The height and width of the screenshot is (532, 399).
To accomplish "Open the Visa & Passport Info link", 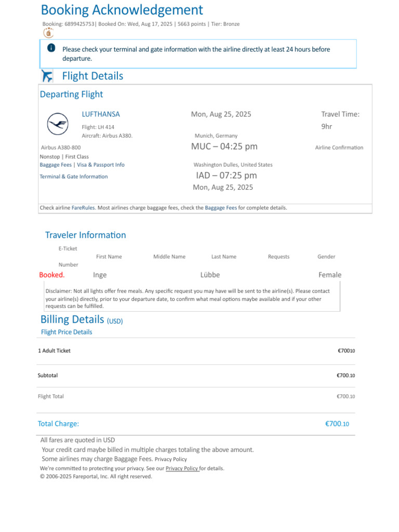I will (101, 165).
